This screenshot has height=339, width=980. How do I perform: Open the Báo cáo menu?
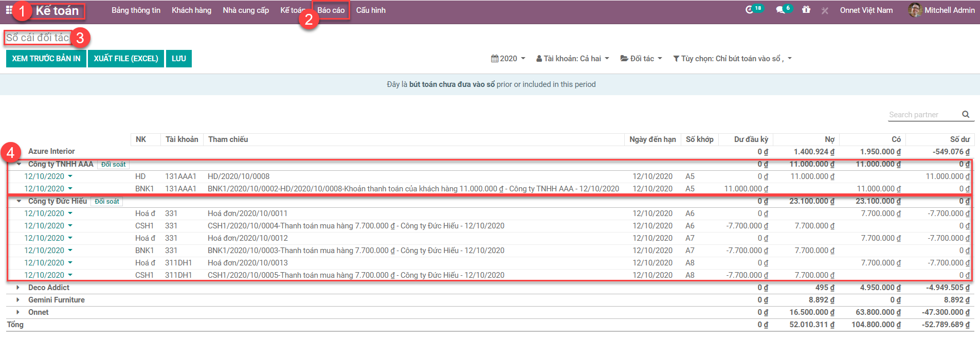[x=331, y=10]
